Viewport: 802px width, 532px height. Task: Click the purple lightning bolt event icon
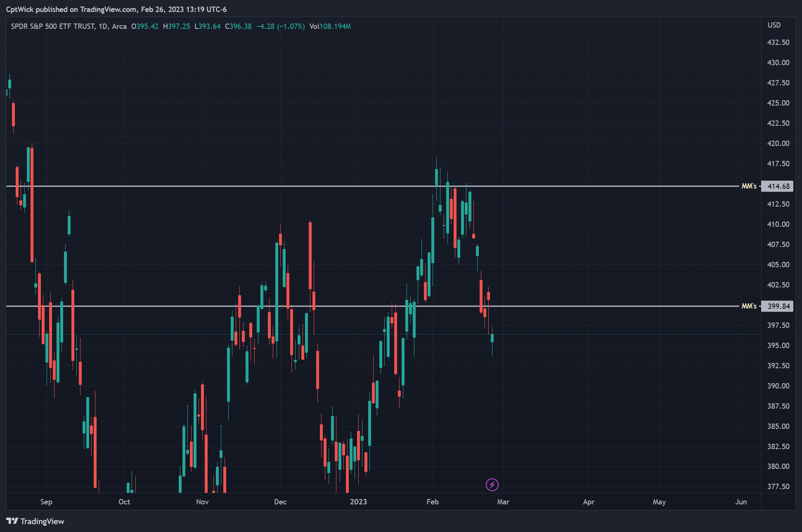click(x=492, y=485)
